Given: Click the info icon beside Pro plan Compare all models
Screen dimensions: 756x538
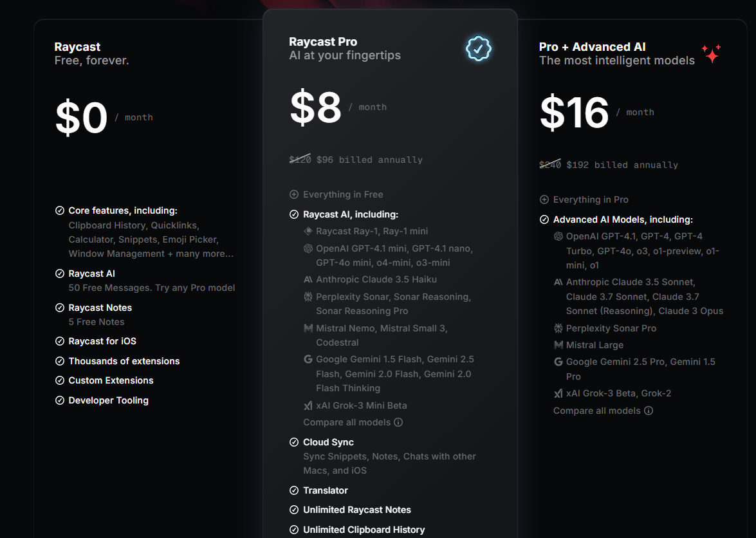Looking at the screenshot, I should click(x=398, y=422).
